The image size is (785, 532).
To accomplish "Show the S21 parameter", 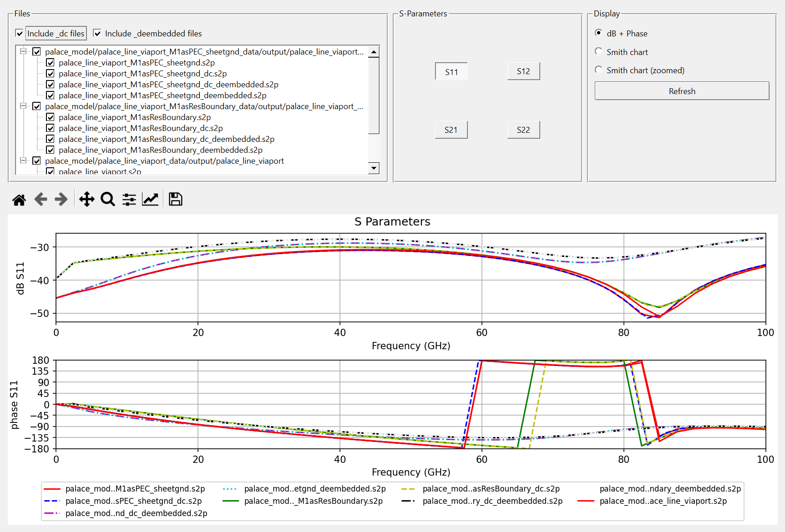I will coord(451,130).
